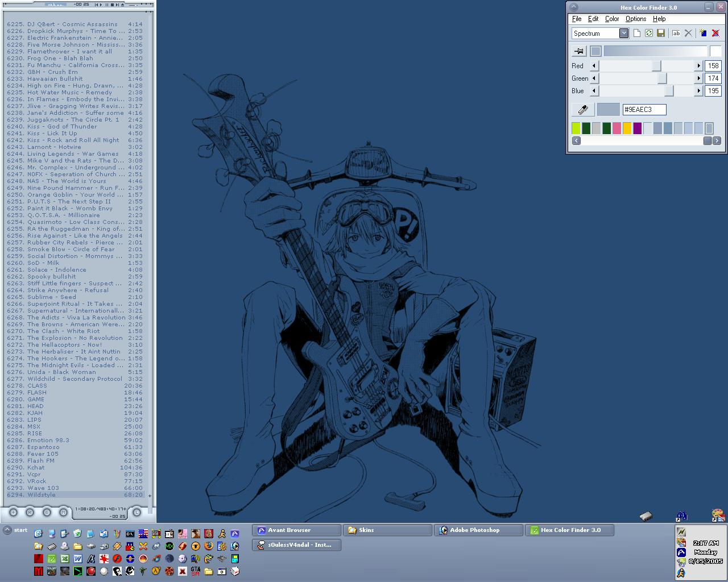This screenshot has width=728, height=582.
Task: Click the 'ab' rename toolbar icon
Action: click(x=676, y=33)
